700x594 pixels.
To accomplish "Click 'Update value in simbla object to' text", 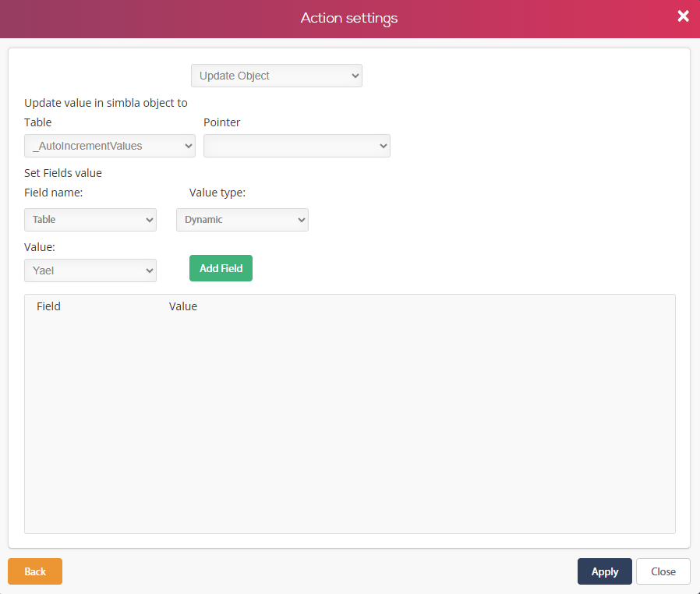I will pos(106,103).
